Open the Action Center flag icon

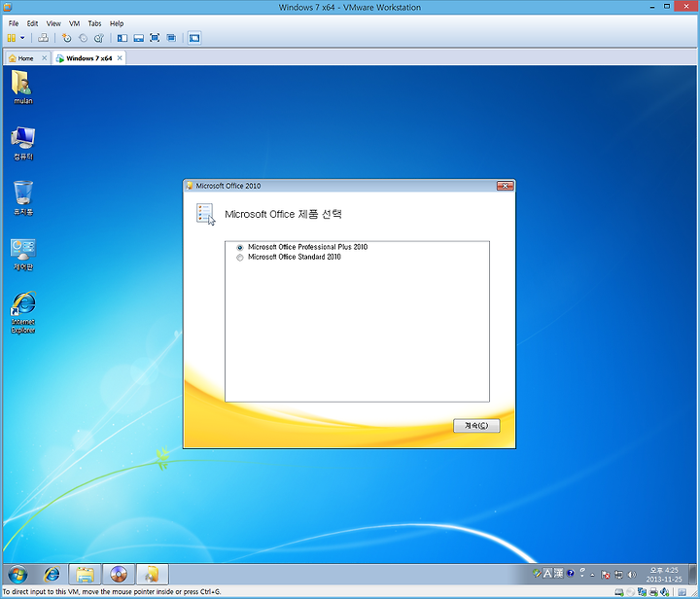606,575
